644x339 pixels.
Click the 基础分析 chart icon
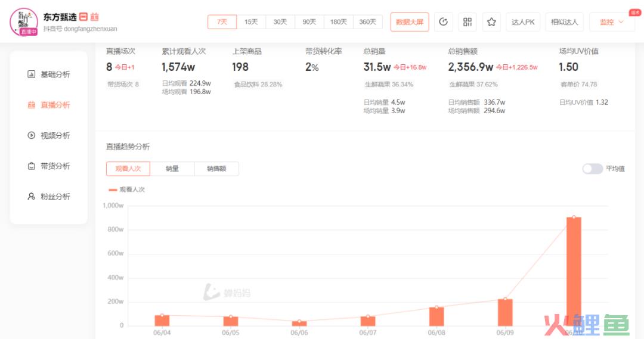[31, 74]
